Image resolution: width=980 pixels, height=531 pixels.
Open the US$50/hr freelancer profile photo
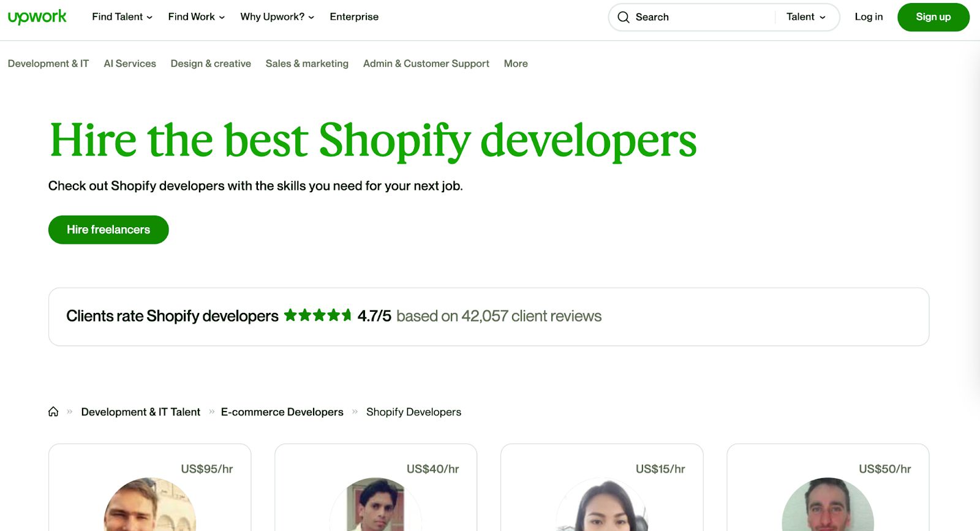(x=827, y=505)
